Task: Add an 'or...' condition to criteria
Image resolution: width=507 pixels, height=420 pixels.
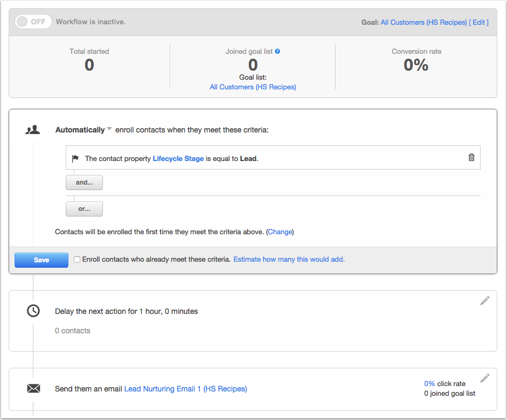Action: pyautogui.click(x=85, y=209)
